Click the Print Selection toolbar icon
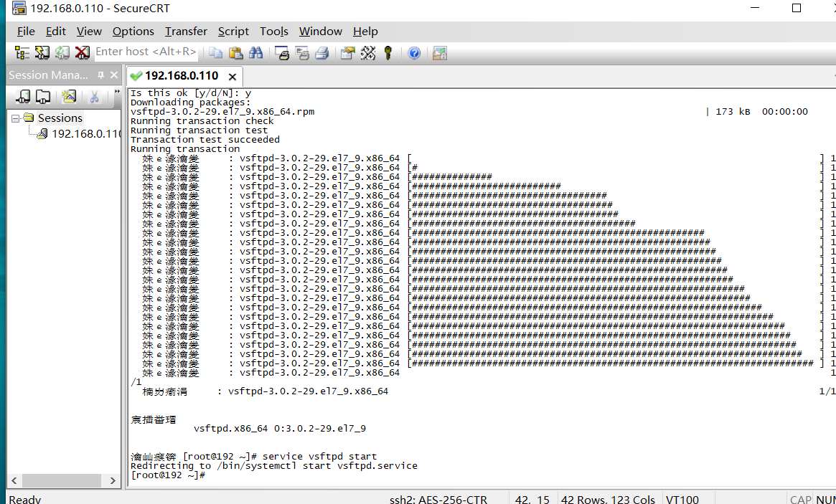836x504 pixels. (x=302, y=53)
